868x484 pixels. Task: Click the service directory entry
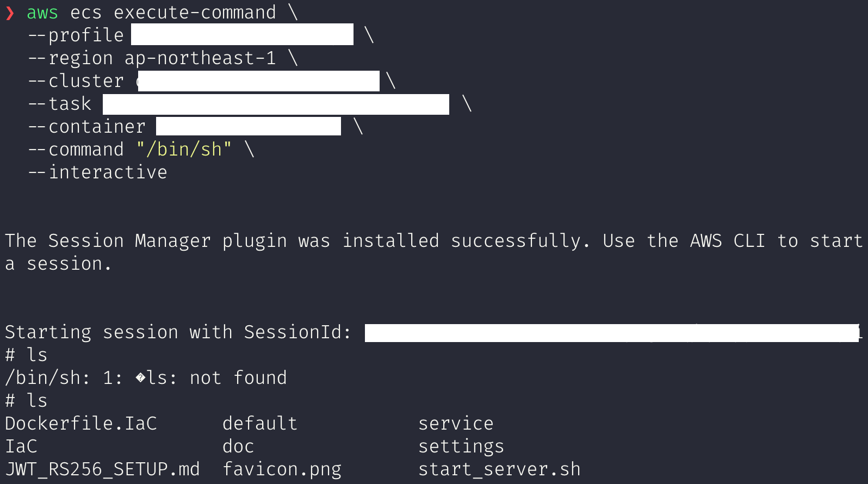[x=456, y=423]
